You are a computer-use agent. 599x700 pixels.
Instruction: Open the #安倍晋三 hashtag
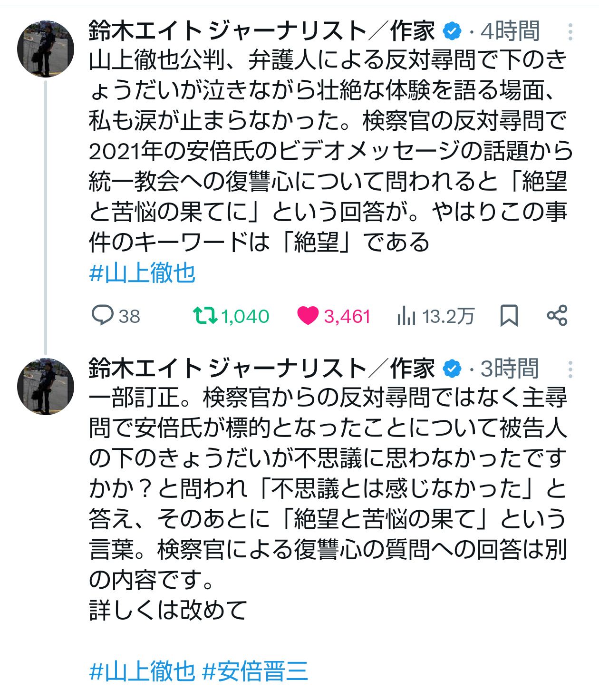[x=255, y=671]
